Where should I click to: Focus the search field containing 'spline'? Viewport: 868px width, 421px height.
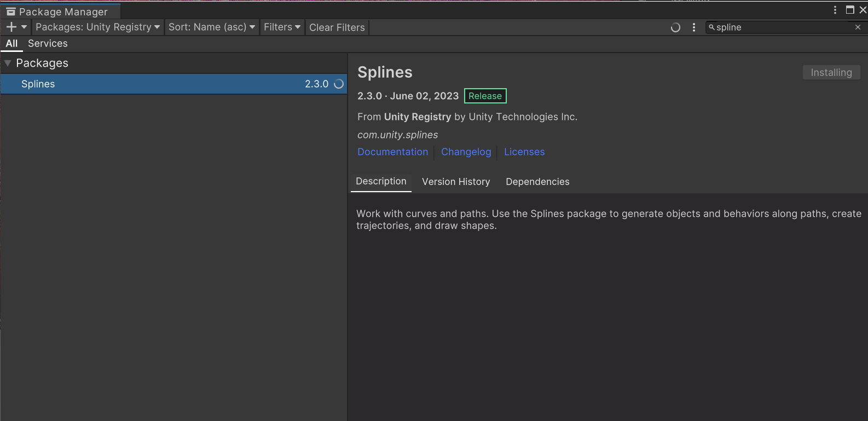tap(785, 27)
